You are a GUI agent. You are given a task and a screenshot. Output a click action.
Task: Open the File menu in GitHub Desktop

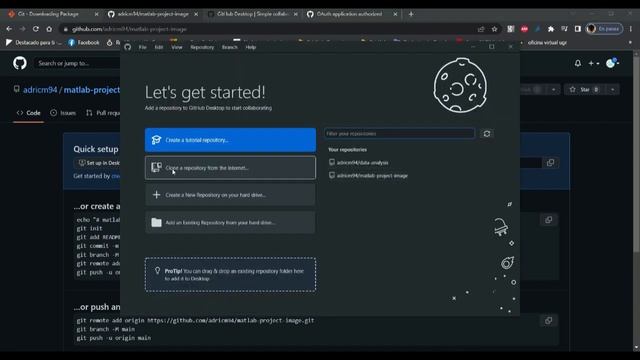point(142,47)
